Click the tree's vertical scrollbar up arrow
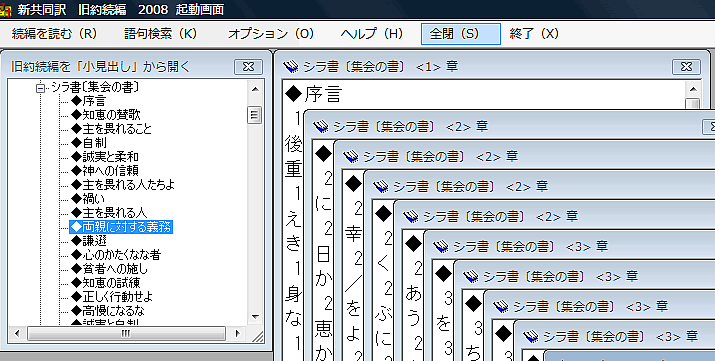The height and width of the screenshot is (361, 715). (x=255, y=89)
